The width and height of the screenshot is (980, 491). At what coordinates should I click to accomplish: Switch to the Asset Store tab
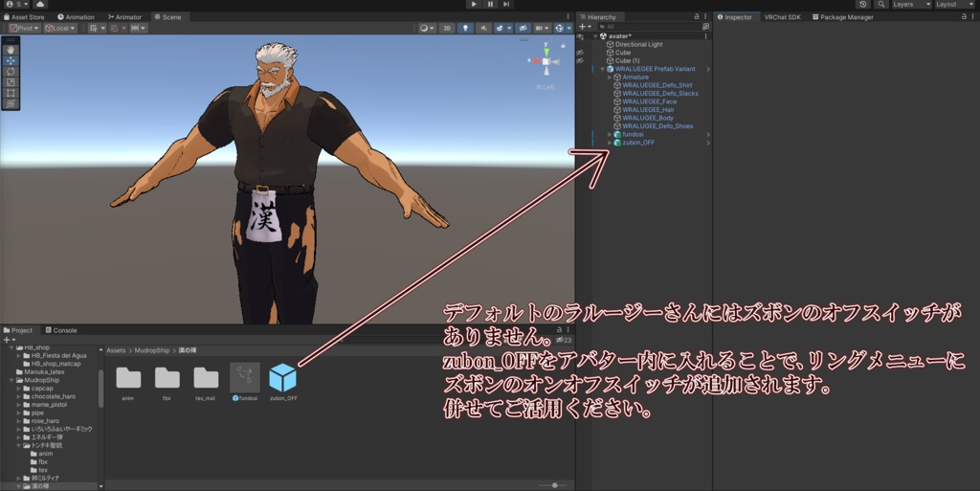pyautogui.click(x=25, y=17)
